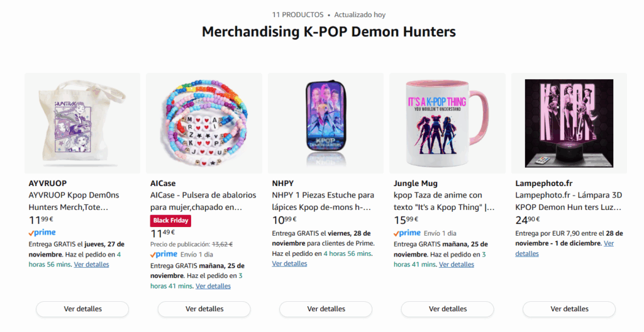Open the AICase beaded bracelets image
This screenshot has width=644, height=332.
204,123
